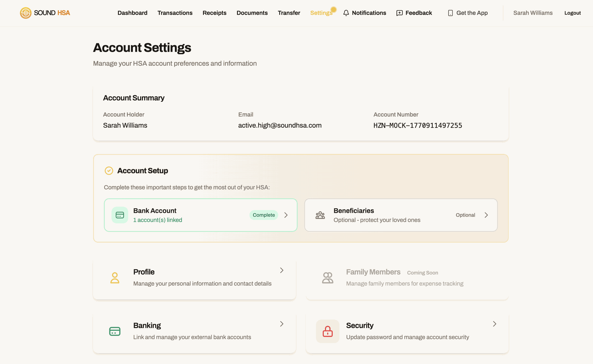The width and height of the screenshot is (593, 364).
Task: Click the Logout button
Action: [572, 13]
